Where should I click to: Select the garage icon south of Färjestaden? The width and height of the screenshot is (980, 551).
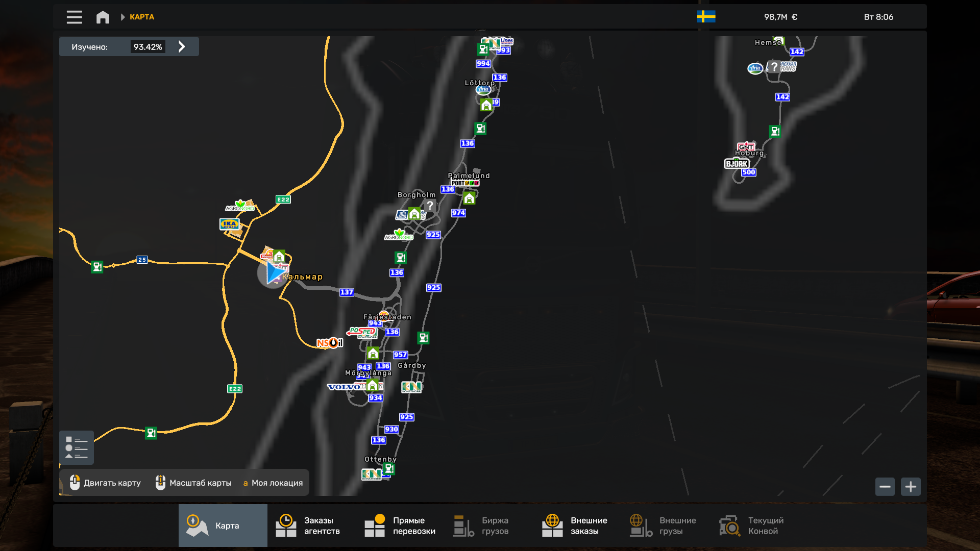(x=373, y=353)
